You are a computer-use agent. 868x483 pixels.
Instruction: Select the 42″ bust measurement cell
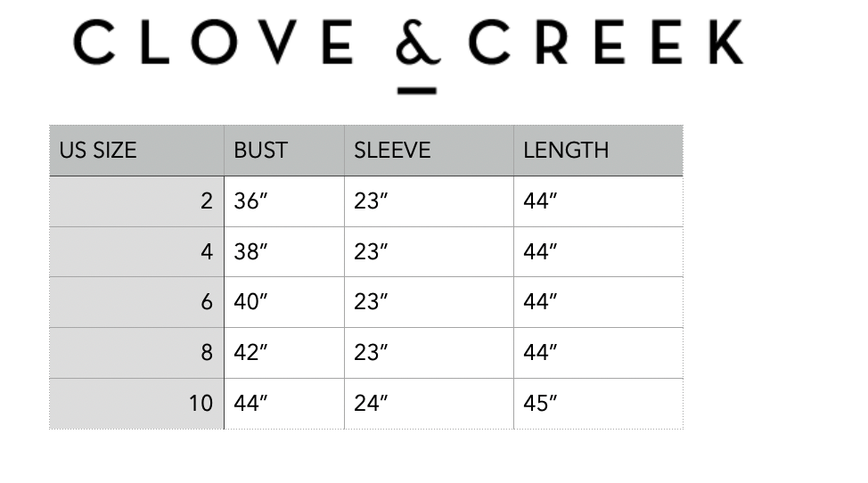pyautogui.click(x=250, y=353)
